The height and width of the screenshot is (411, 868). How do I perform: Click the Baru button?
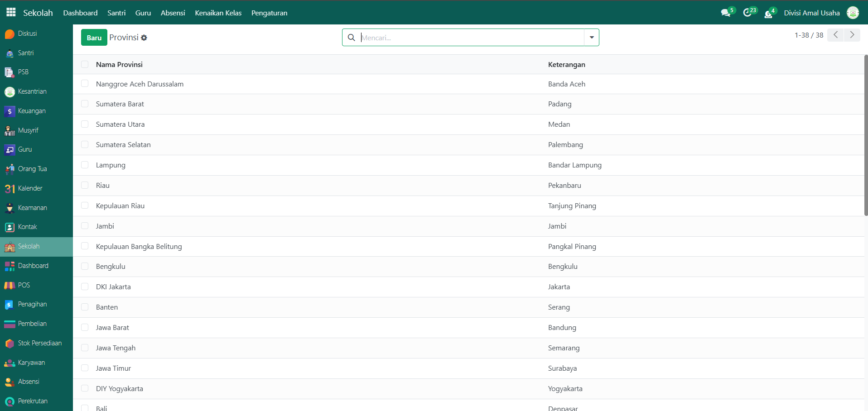tap(94, 38)
